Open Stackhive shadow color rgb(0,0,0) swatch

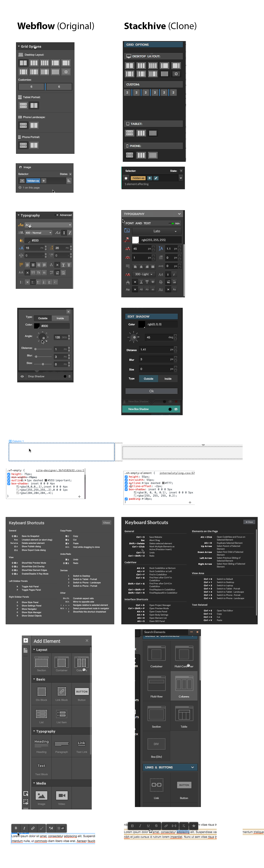point(142,324)
